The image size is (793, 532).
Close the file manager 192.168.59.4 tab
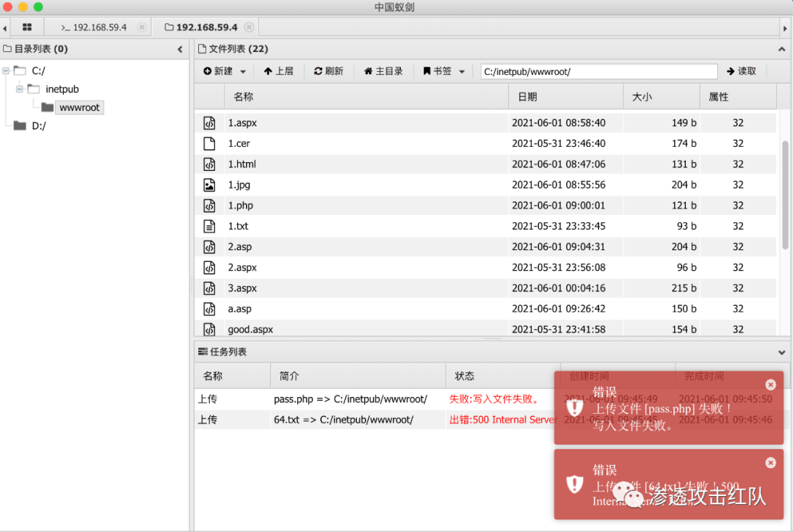click(249, 27)
